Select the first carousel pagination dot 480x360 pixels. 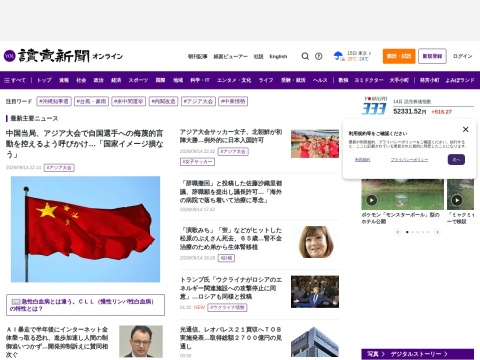coord(407,232)
